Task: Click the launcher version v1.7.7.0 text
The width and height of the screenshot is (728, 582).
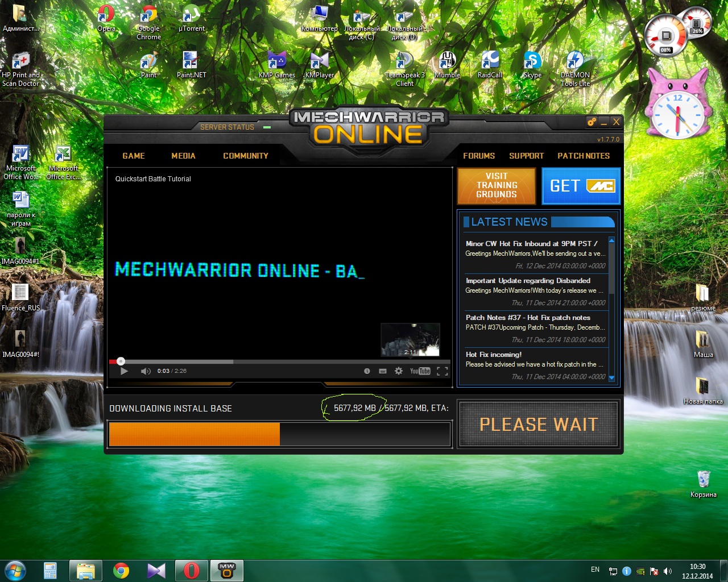Action: coord(608,139)
